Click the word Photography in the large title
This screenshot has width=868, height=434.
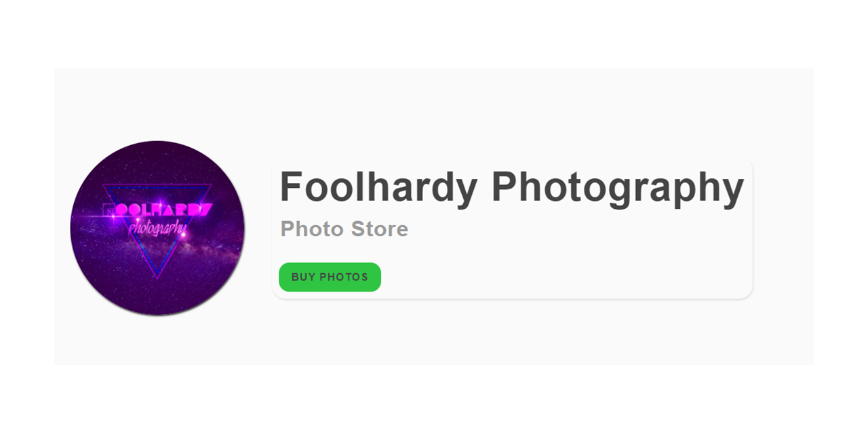point(618,186)
